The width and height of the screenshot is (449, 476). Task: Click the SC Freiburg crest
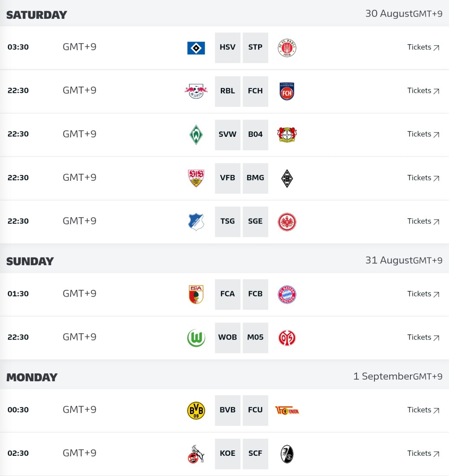click(x=287, y=454)
